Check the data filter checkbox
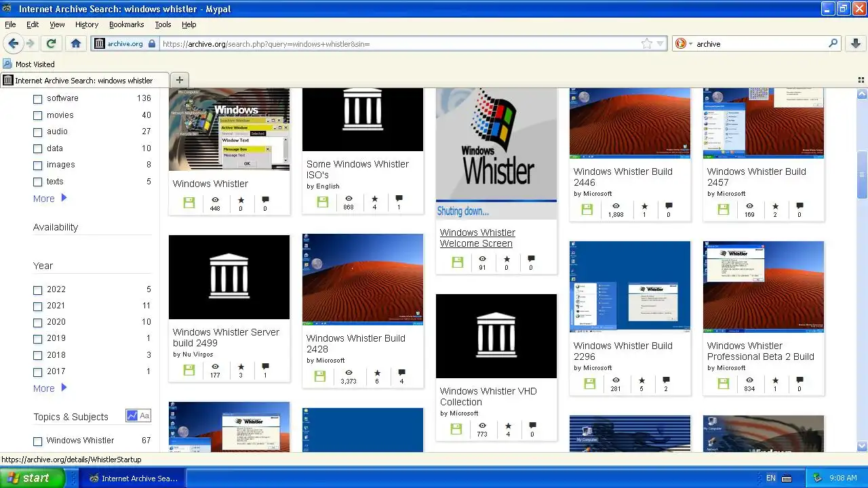 [x=38, y=148]
